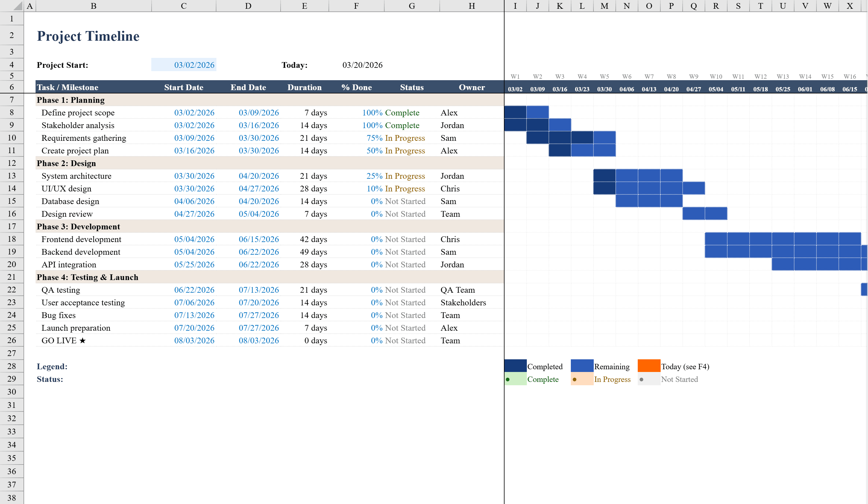This screenshot has height=504, width=868.
Task: Click the green Complete status dot in legend
Action: tap(508, 379)
